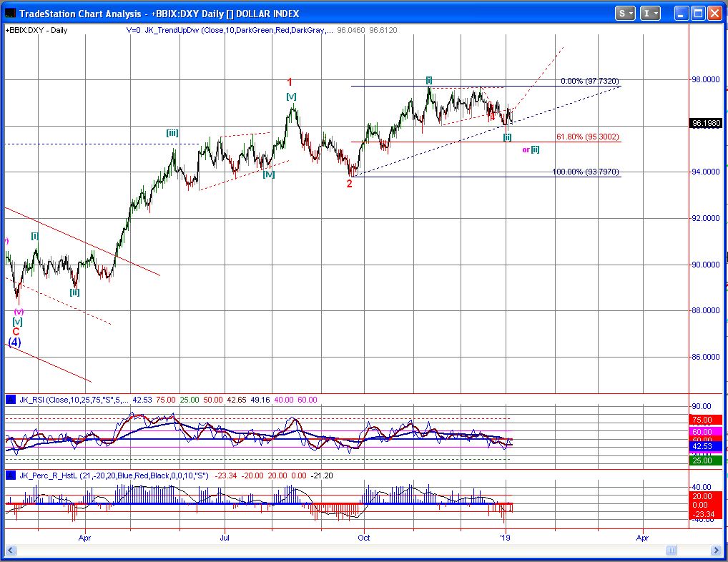Click the current price marker 96.1980
Viewport: 728px width, 562px height.
point(706,123)
